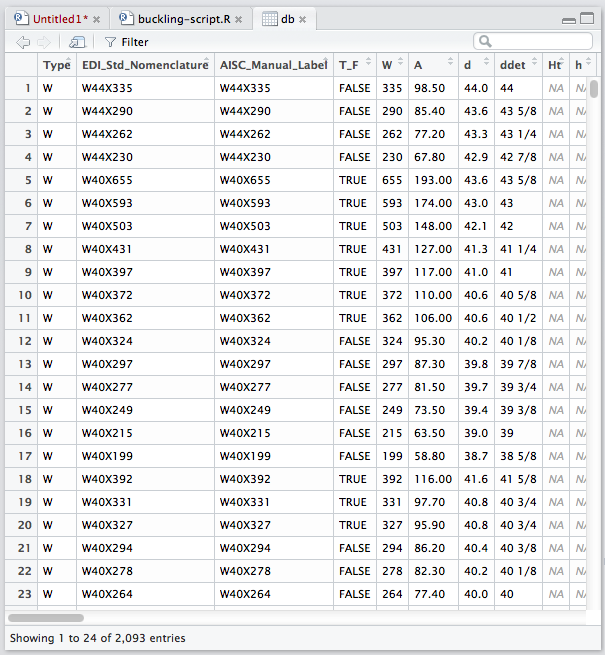Screen dimensions: 605x655
Task: Click the Ht NA cell in row 1
Action: 556,88
